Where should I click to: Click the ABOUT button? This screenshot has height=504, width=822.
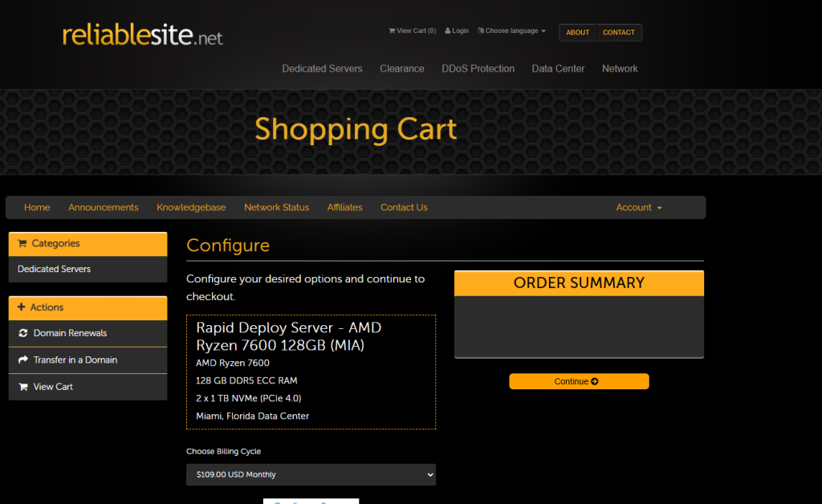tap(578, 32)
